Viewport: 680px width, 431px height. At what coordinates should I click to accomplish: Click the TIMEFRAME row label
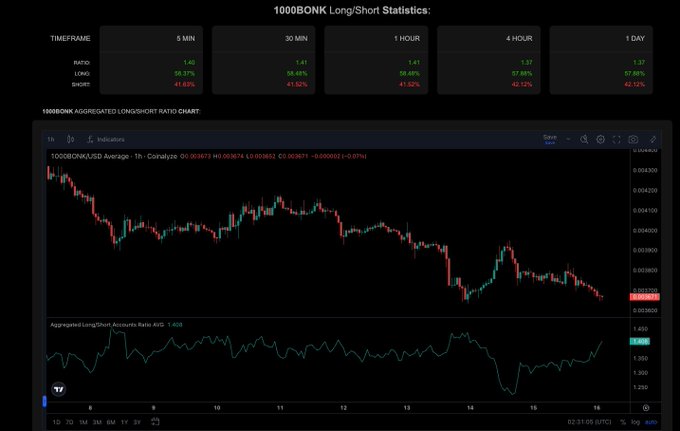click(x=70, y=38)
